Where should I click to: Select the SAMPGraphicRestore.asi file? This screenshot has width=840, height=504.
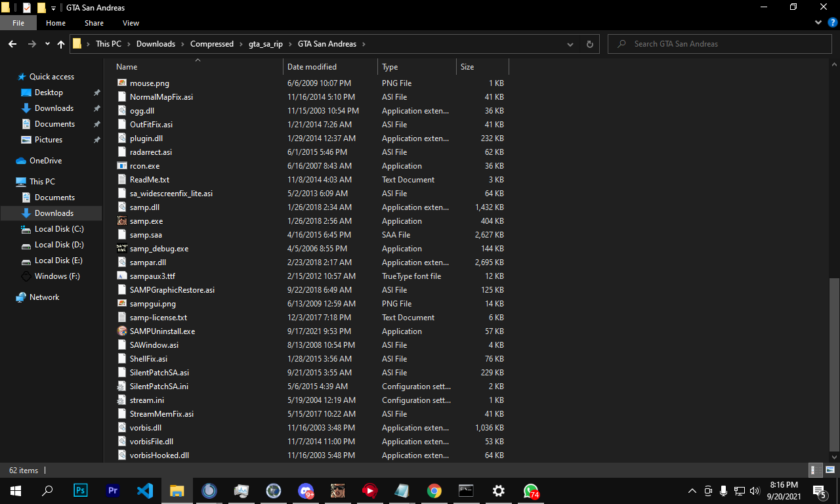172,290
